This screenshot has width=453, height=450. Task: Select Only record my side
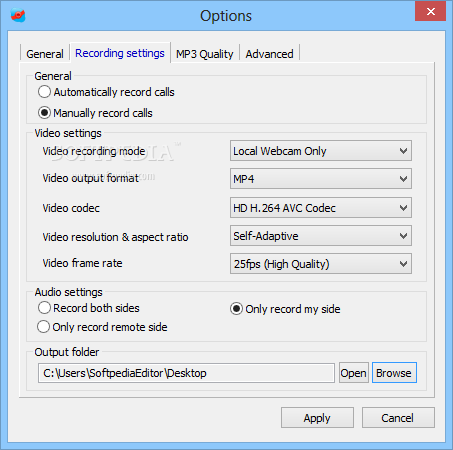pyautogui.click(x=285, y=309)
